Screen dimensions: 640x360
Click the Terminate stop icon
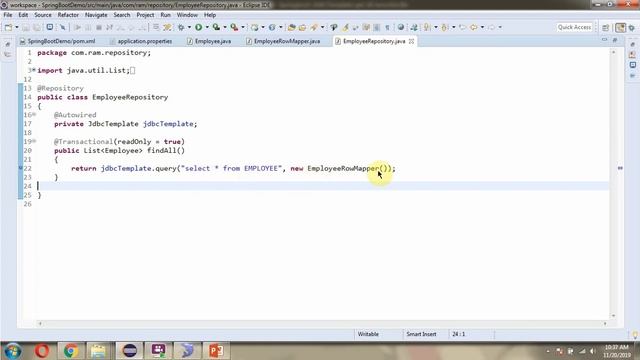tap(99, 27)
